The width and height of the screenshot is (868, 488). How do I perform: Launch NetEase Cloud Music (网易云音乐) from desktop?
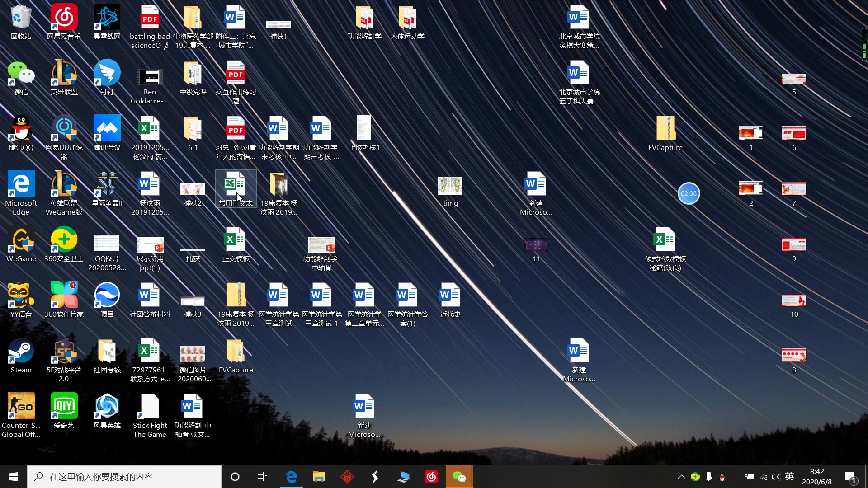(x=64, y=23)
